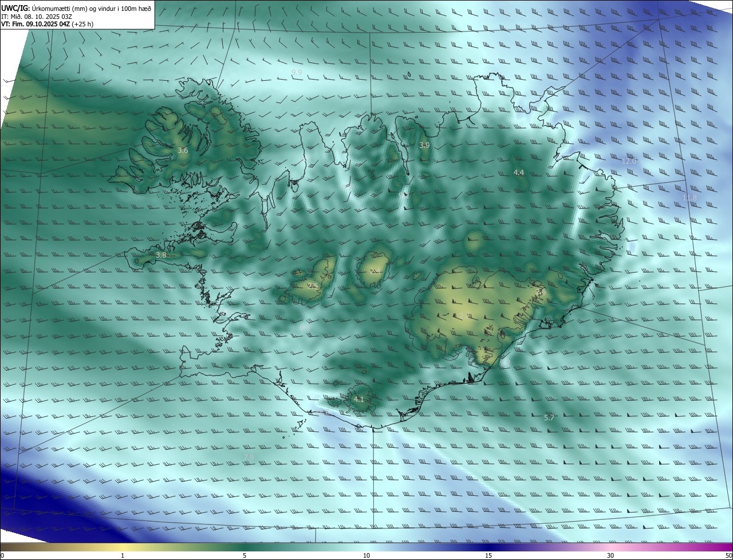Click the 4.1 value near the south coast
The image size is (733, 560).
click(x=359, y=399)
